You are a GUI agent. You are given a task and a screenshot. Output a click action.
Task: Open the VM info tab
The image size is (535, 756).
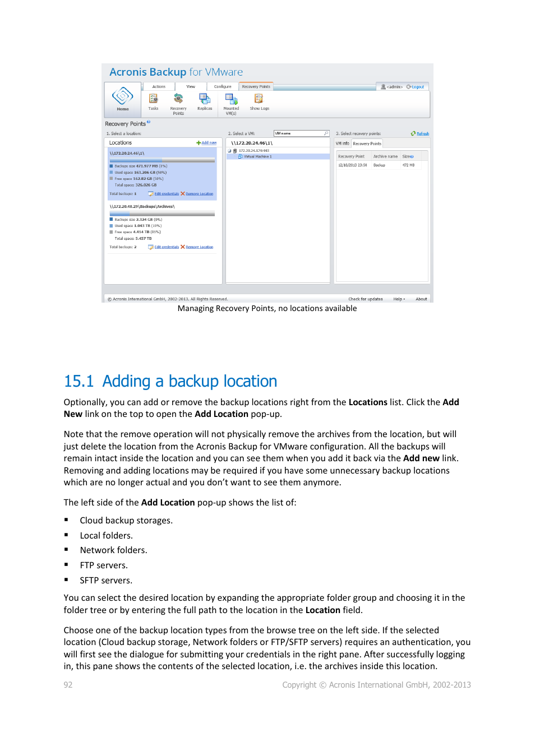(342, 143)
